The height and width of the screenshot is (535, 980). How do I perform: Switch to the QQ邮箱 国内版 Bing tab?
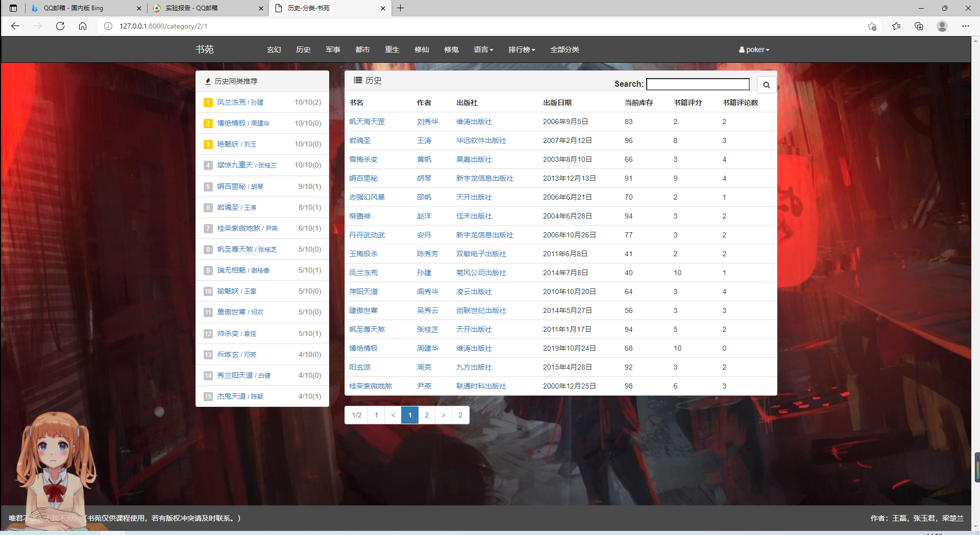86,8
